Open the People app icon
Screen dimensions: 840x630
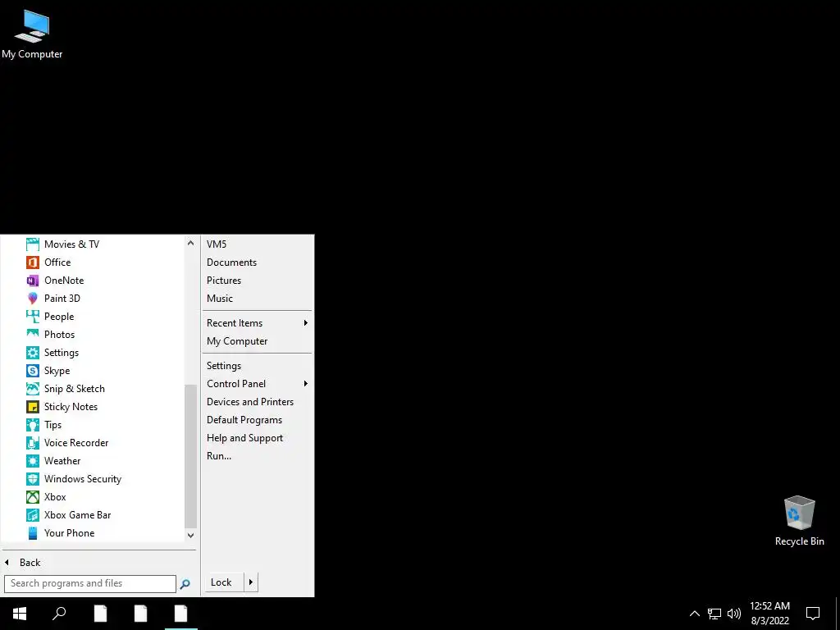pyautogui.click(x=33, y=317)
